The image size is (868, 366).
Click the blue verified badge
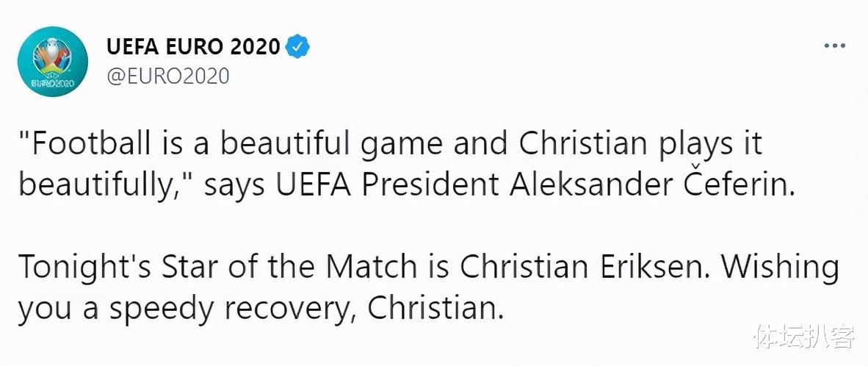(x=297, y=47)
